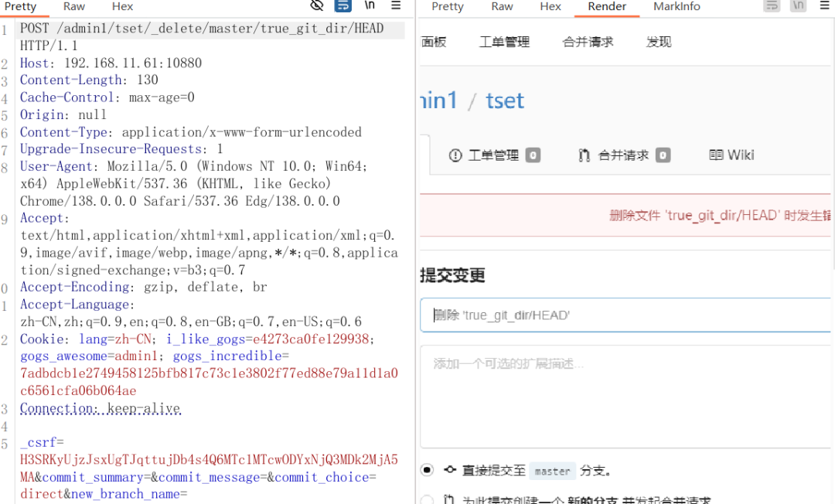Click Cache-Control: max-age=0 header

click(x=107, y=97)
